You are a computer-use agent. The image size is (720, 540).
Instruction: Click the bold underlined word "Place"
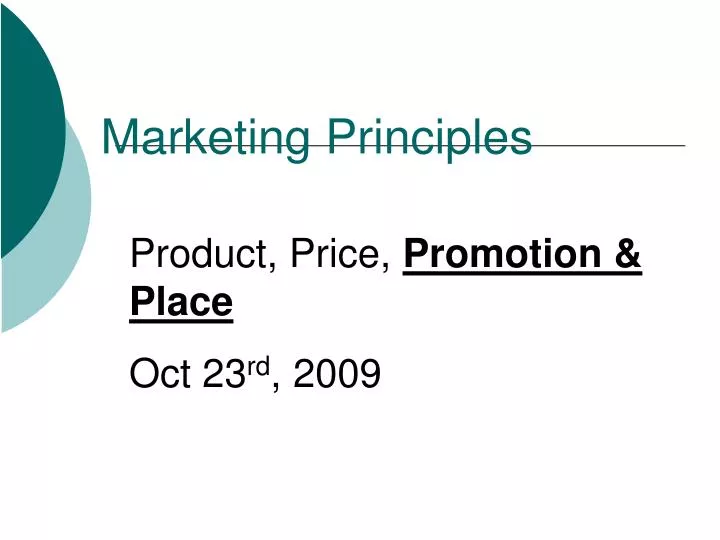(182, 302)
